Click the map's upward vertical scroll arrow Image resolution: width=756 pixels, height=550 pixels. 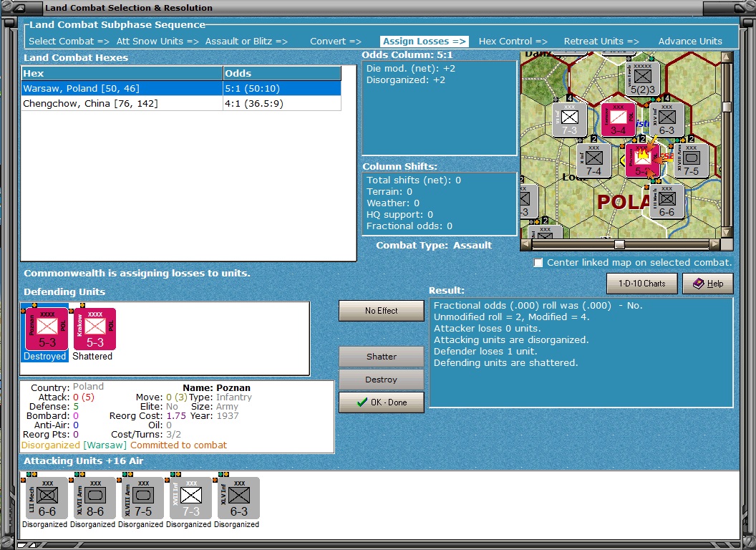point(727,57)
